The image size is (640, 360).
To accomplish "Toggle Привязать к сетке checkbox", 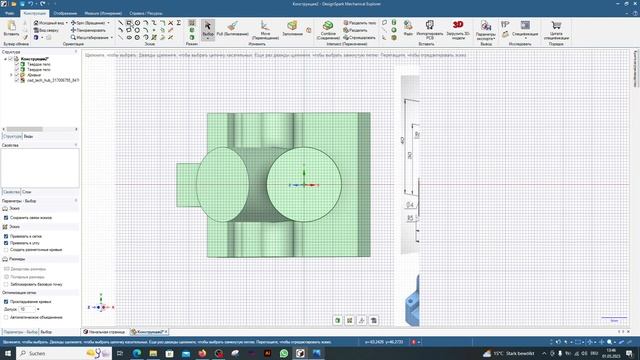I will pyautogui.click(x=6, y=236).
